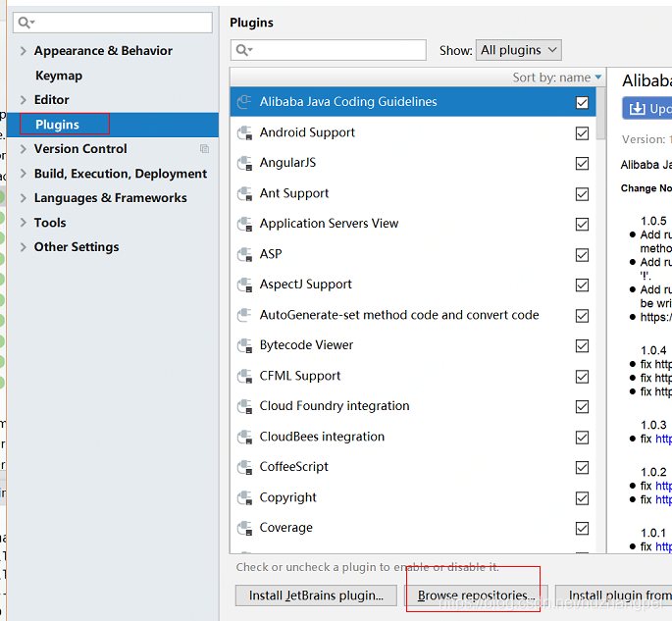Viewport: 672px width, 621px height.
Task: Select the Bytecode Viewer plugin row
Action: 413,346
